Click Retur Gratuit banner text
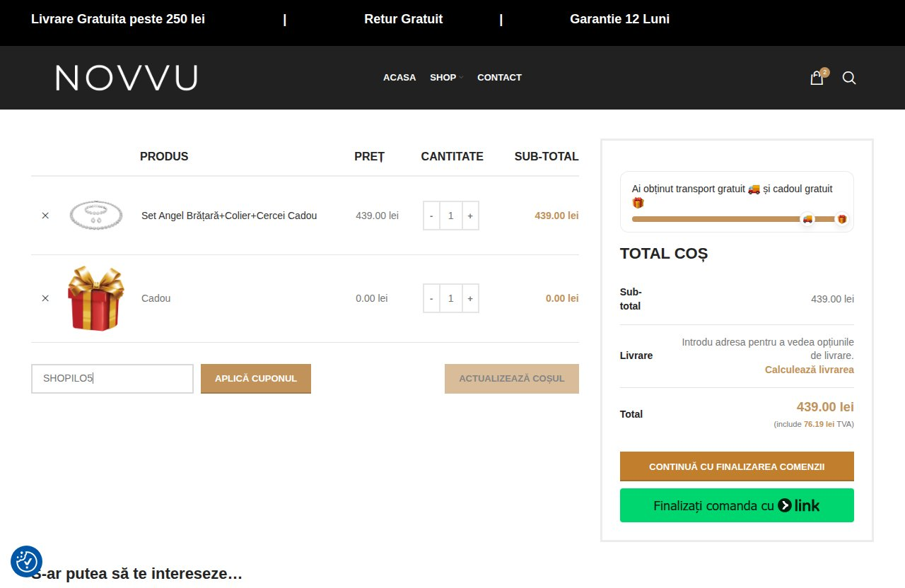 coord(403,19)
